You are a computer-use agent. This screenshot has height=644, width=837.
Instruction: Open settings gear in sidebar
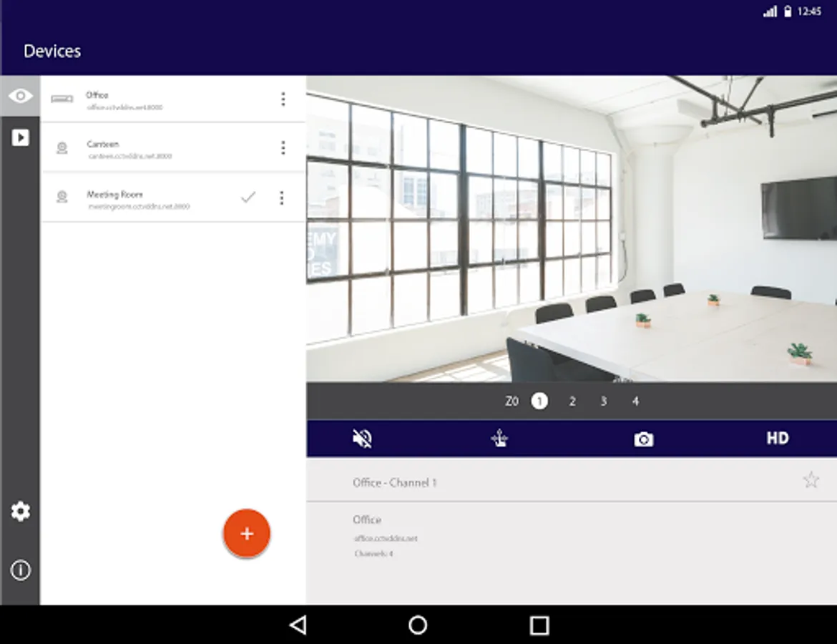pyautogui.click(x=20, y=511)
